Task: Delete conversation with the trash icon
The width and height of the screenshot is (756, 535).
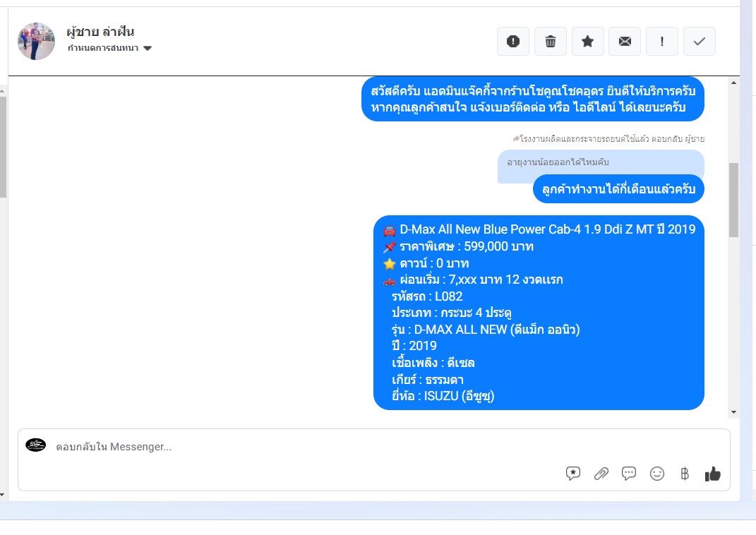Action: 550,42
